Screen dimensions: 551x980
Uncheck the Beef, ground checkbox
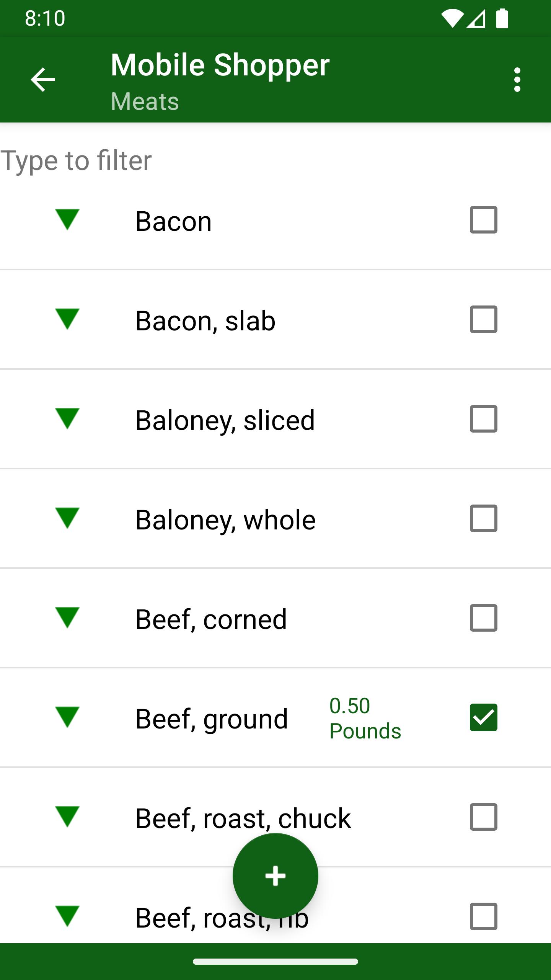pos(484,717)
